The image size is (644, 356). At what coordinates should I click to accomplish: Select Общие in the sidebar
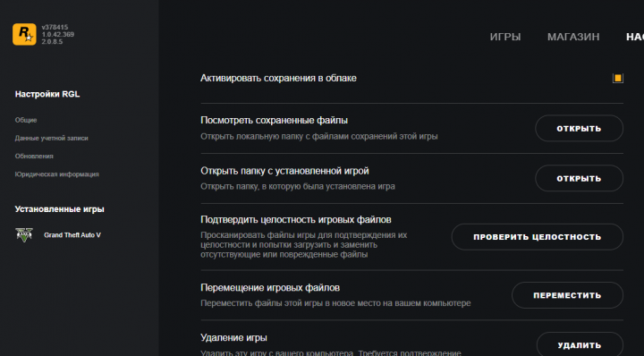tap(26, 120)
